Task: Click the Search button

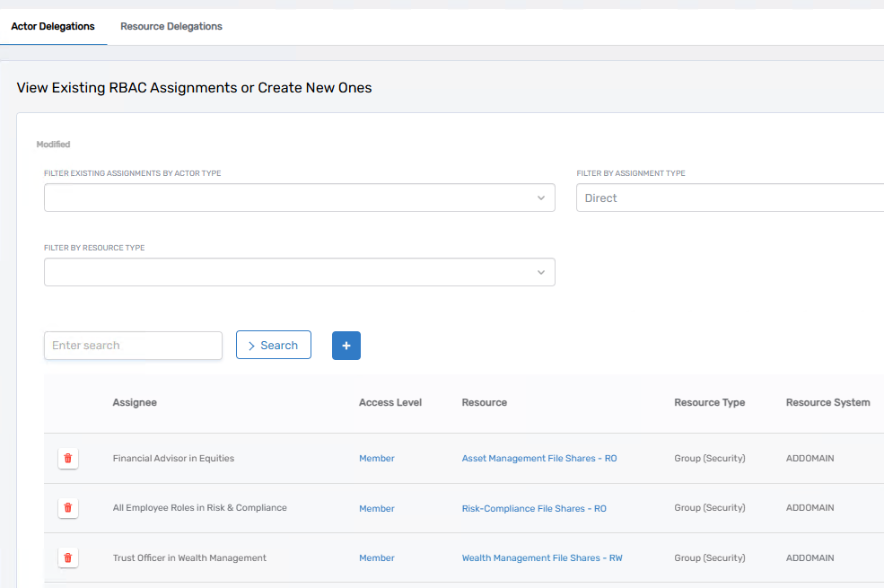Action: click(x=274, y=345)
